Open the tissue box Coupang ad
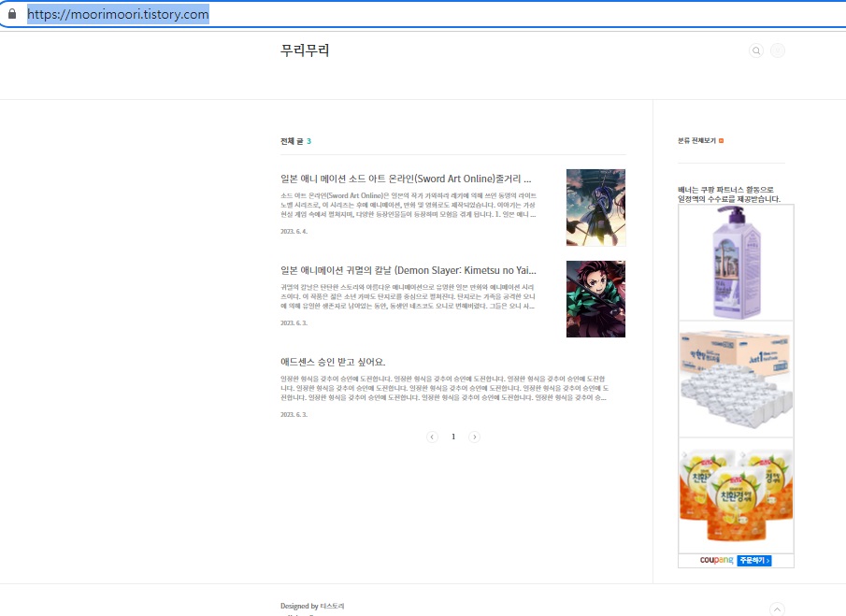846x616 pixels. click(x=736, y=380)
